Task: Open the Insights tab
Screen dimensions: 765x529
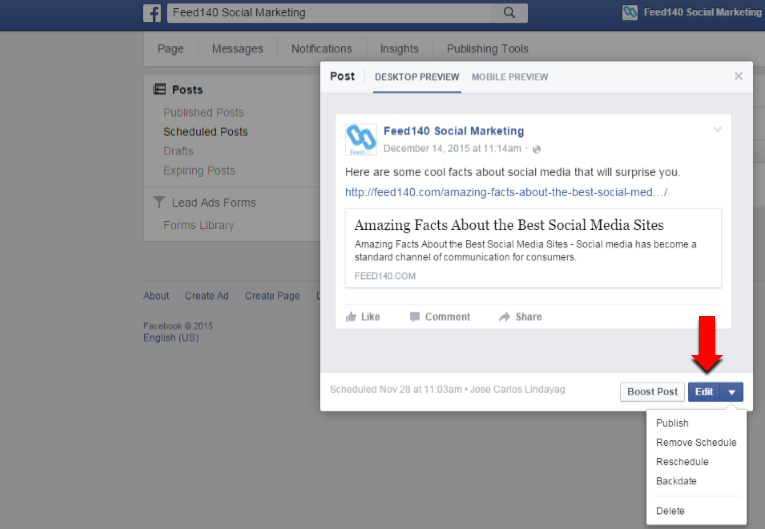Action: click(x=399, y=49)
